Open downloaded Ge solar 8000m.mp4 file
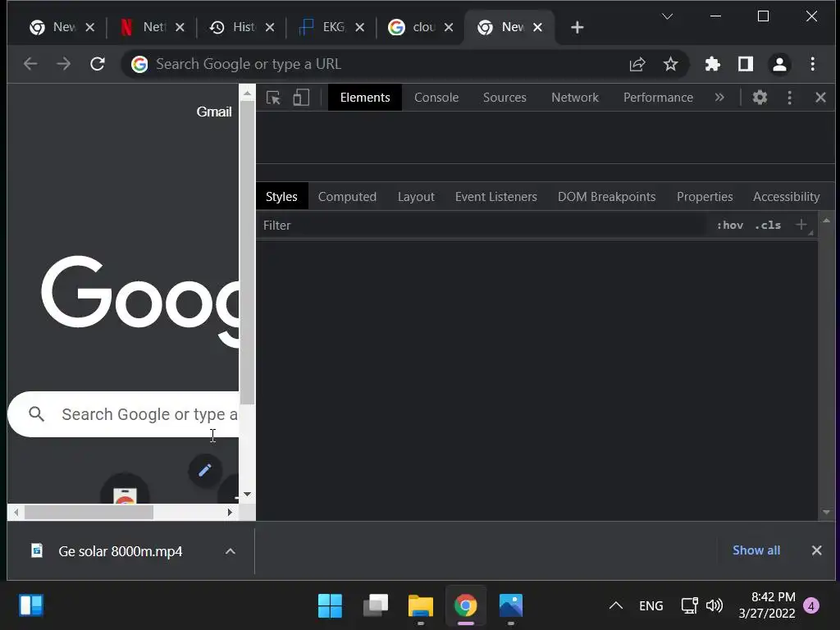Image resolution: width=840 pixels, height=630 pixels. [120, 551]
